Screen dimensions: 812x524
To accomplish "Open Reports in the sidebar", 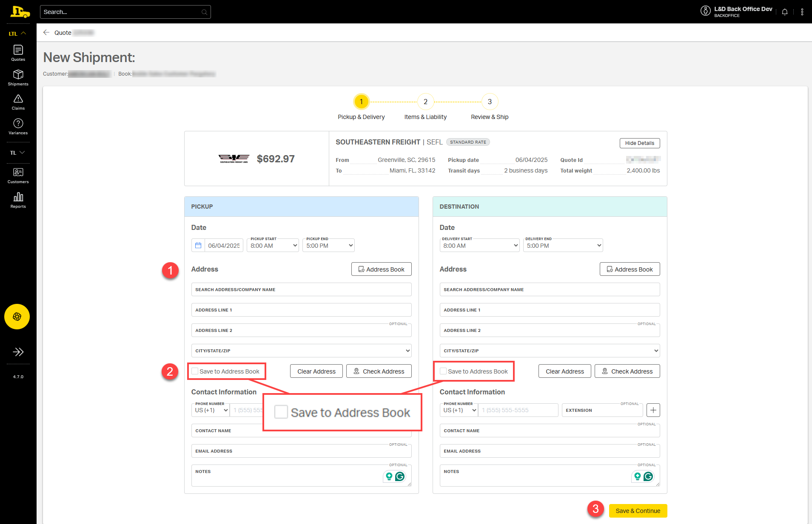I will (x=18, y=200).
